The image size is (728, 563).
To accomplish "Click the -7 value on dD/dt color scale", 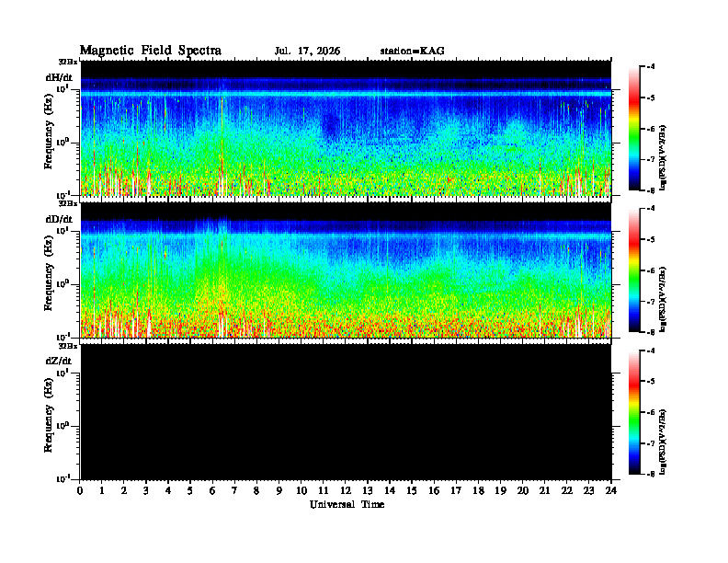I will click(651, 302).
